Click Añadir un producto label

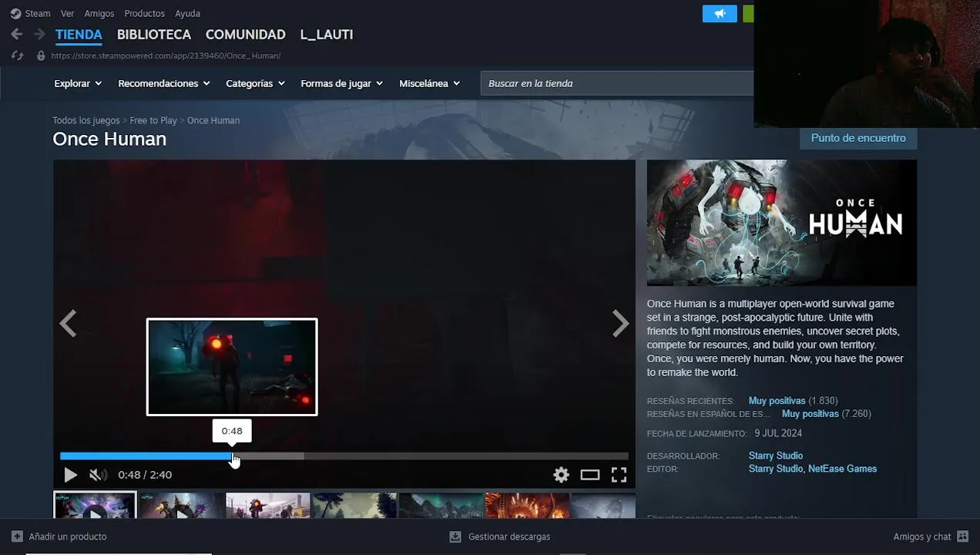click(68, 536)
